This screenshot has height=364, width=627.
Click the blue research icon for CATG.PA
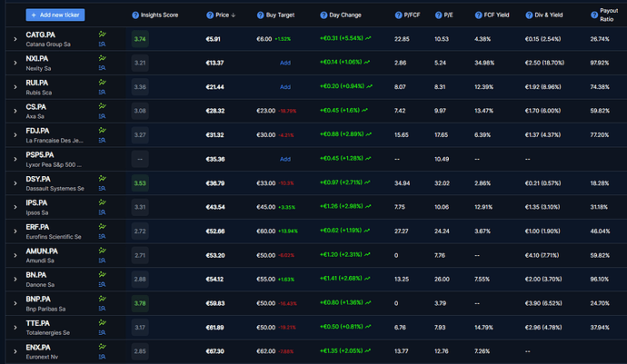point(102,44)
